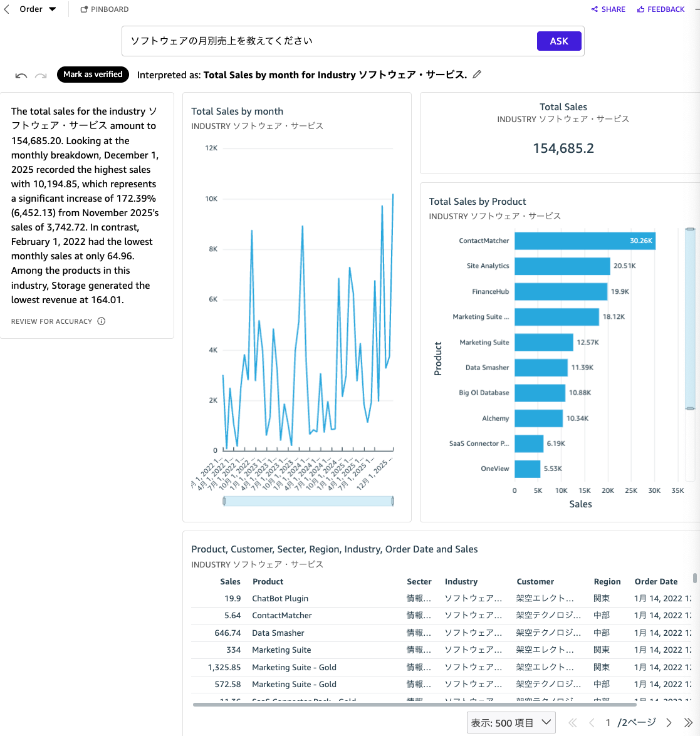
Task: Click inside the question input field
Action: click(313, 40)
